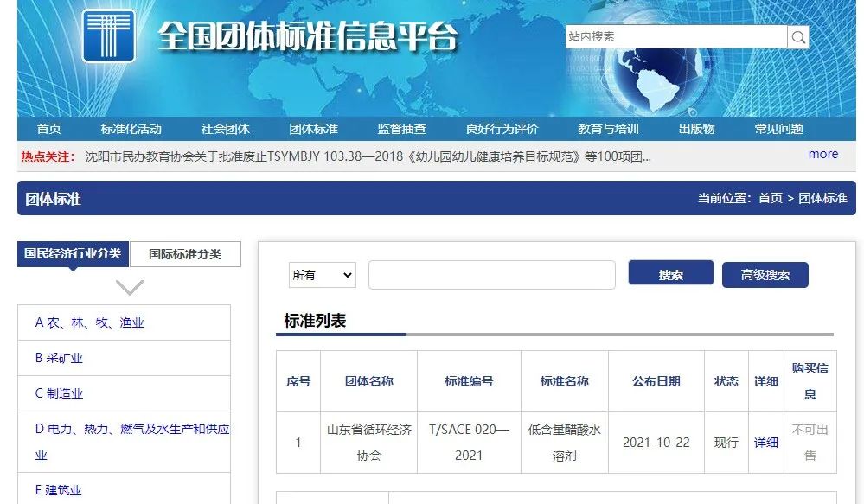Image resolution: width=864 pixels, height=504 pixels.
Task: Click the standards keyword search field
Action: click(x=491, y=275)
